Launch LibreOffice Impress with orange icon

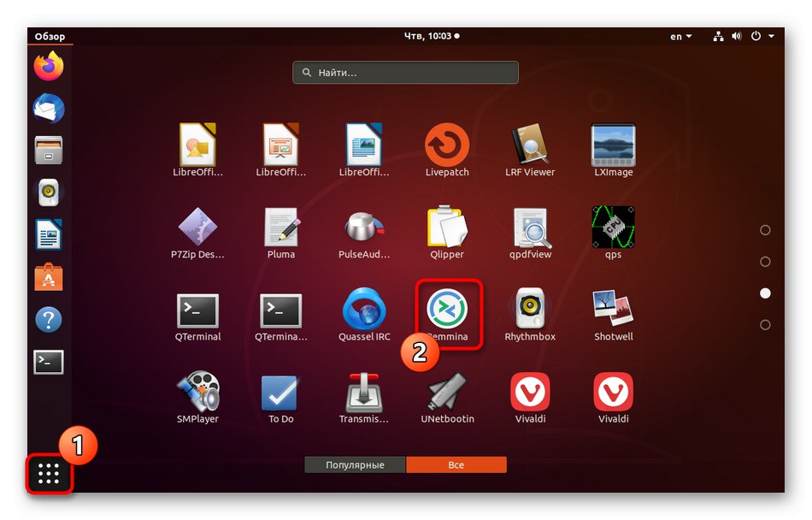pyautogui.click(x=280, y=150)
